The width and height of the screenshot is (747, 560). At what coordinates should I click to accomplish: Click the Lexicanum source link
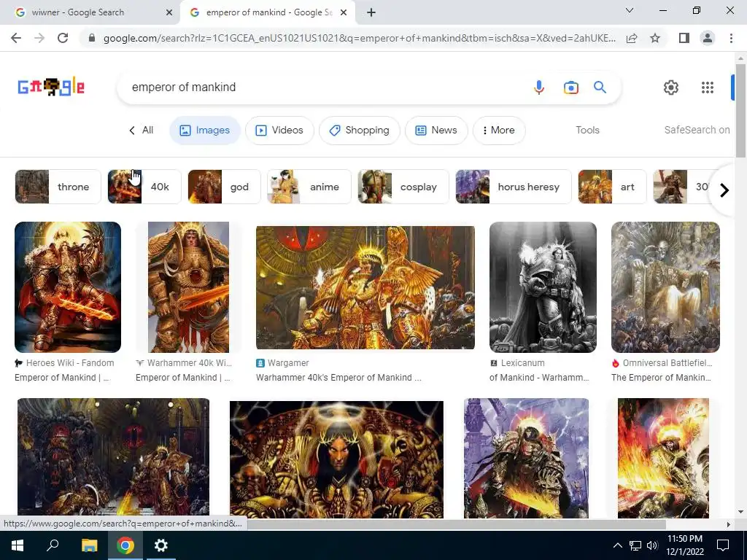click(517, 363)
